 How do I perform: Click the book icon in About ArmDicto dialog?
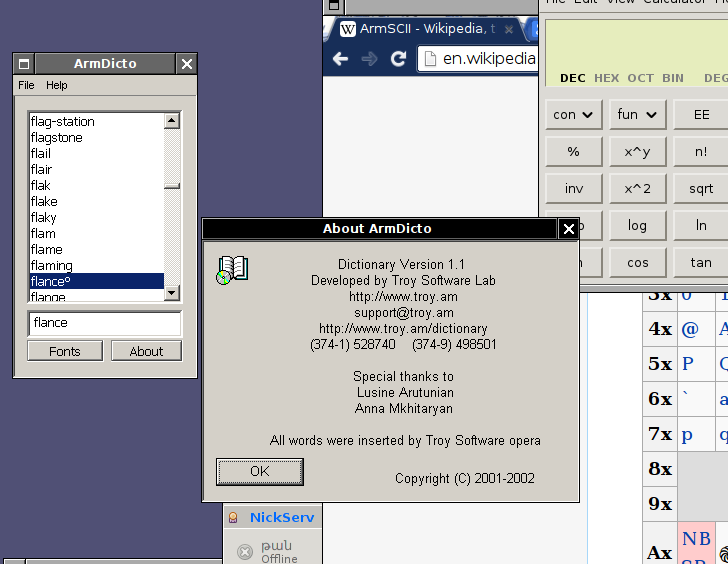(232, 270)
